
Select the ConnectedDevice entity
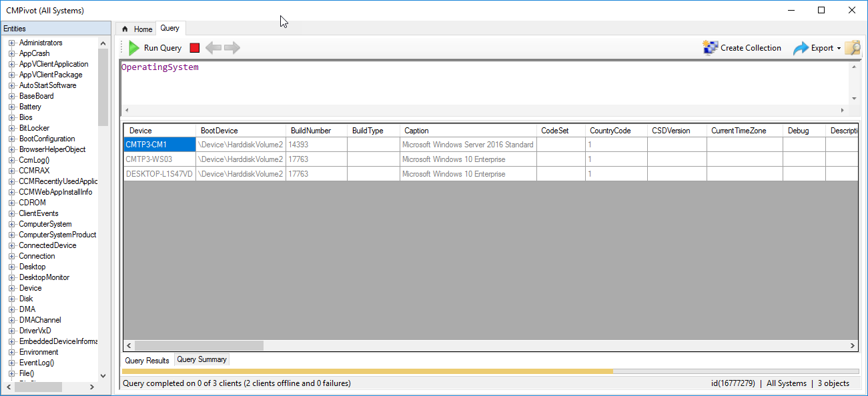(x=47, y=245)
